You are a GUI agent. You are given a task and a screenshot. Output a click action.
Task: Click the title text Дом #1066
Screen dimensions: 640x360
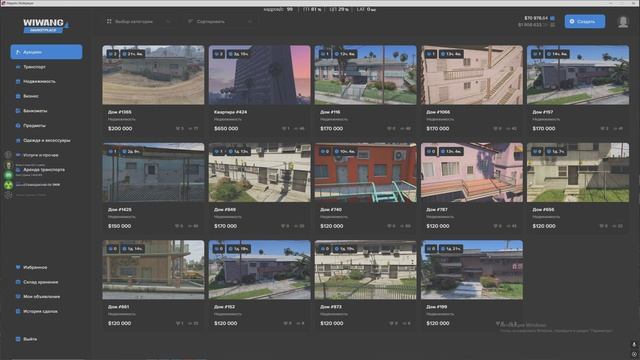pyautogui.click(x=438, y=112)
